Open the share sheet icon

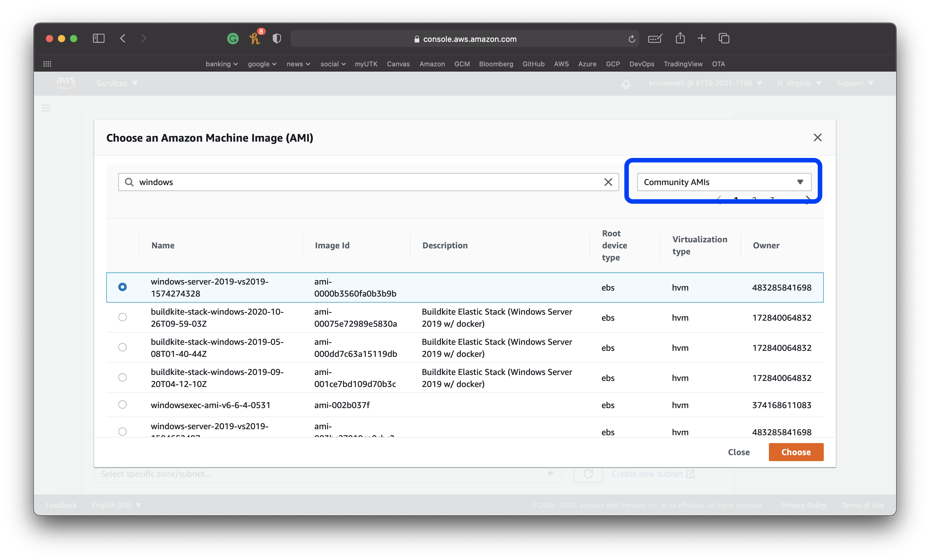pyautogui.click(x=680, y=38)
